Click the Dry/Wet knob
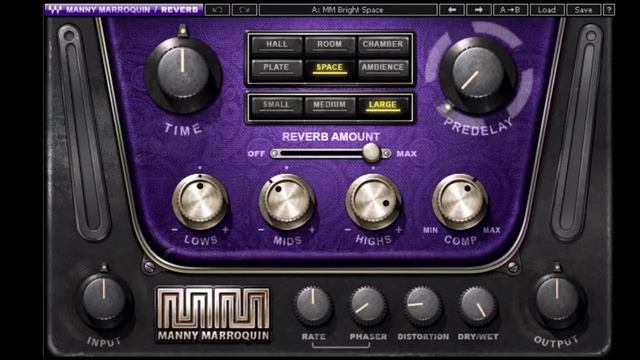Image resolution: width=640 pixels, height=360 pixels. tap(478, 306)
